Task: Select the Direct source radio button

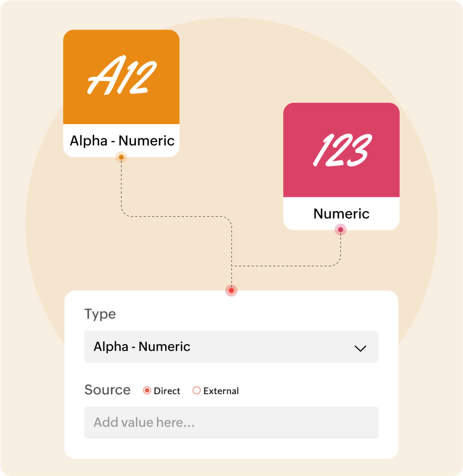Action: click(x=147, y=391)
